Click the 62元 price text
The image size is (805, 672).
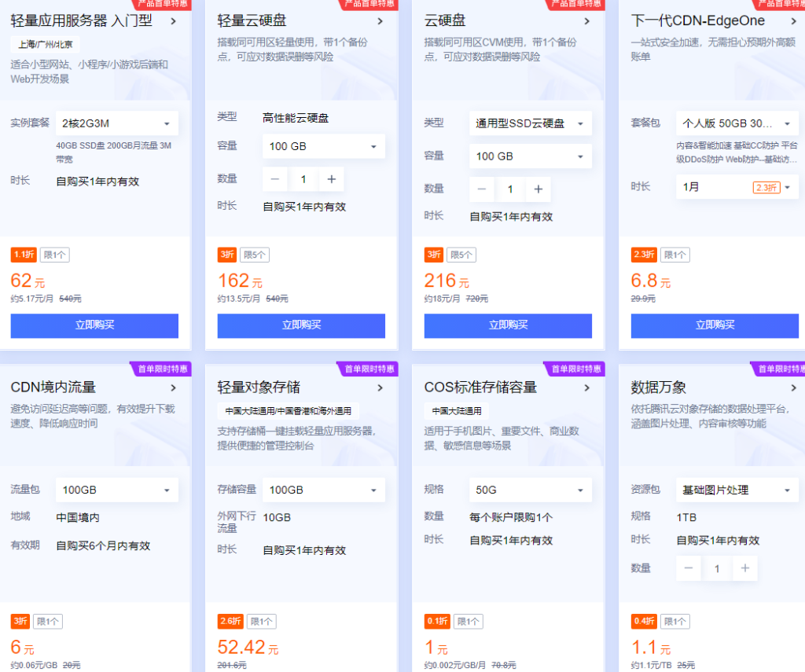click(x=28, y=281)
